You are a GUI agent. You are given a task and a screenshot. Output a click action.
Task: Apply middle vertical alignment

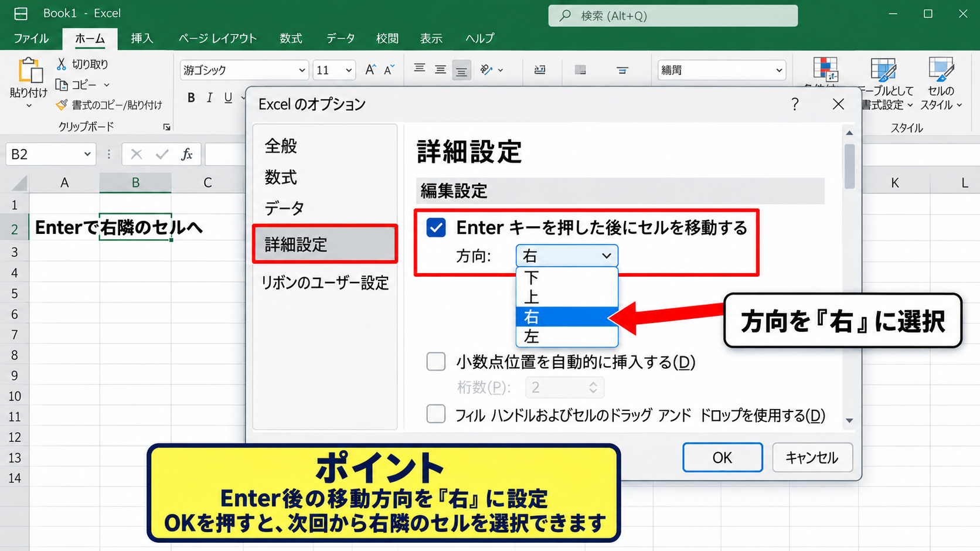[x=440, y=70]
